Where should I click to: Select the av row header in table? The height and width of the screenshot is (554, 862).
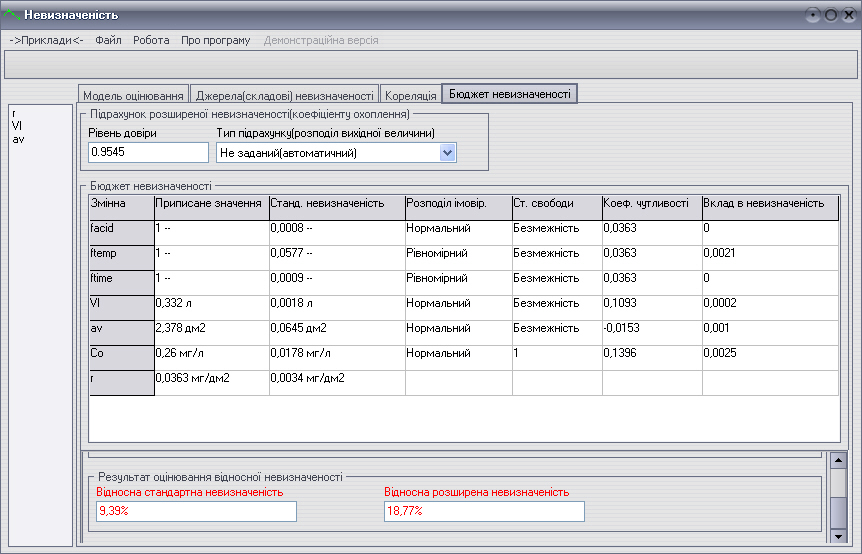[121, 333]
